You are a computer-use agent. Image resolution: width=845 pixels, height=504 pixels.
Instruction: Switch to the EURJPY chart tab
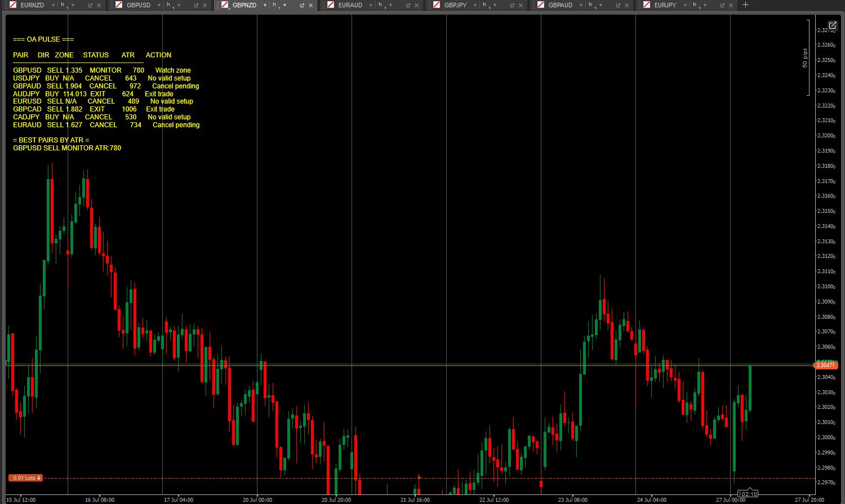[x=665, y=5]
